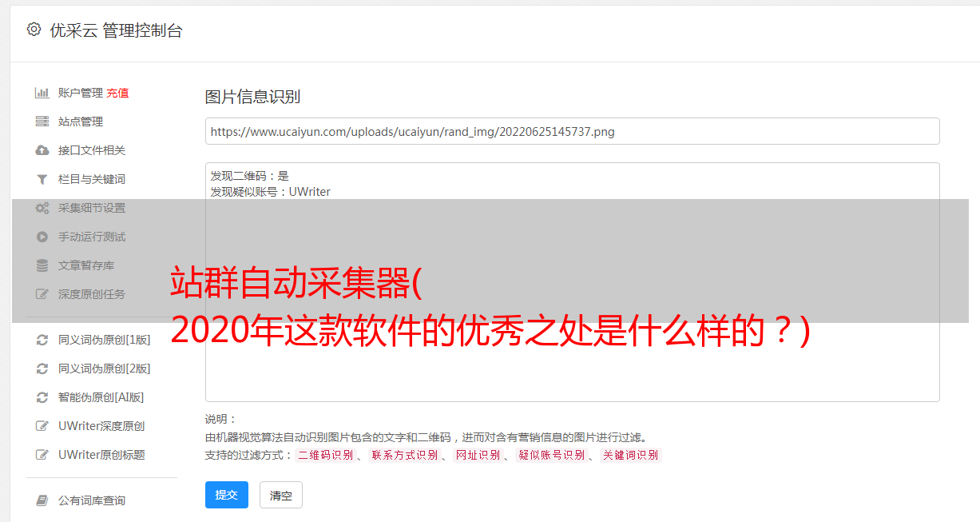This screenshot has height=522, width=980.
Task: Click the 二维码识别 tag
Action: coord(325,455)
